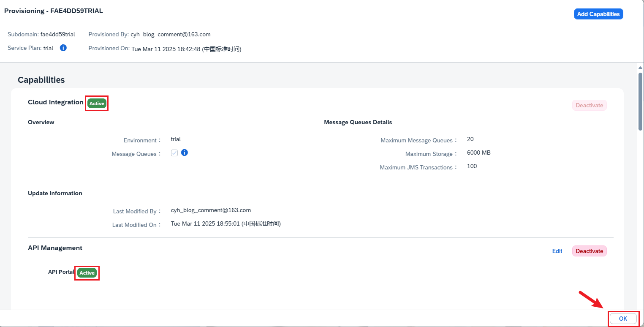Select the Last Modified By email value
The image size is (644, 327).
coord(211,210)
